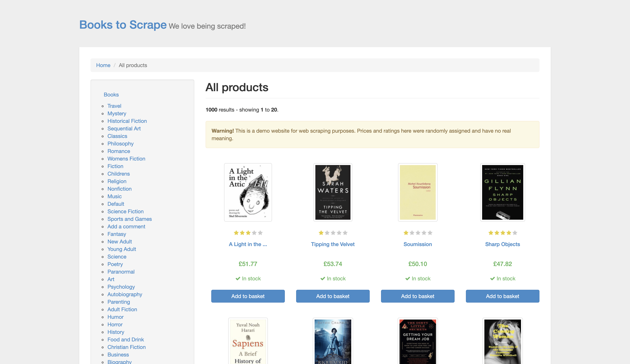Add A Light in the Attic to basket
The height and width of the screenshot is (364, 630).
[248, 296]
